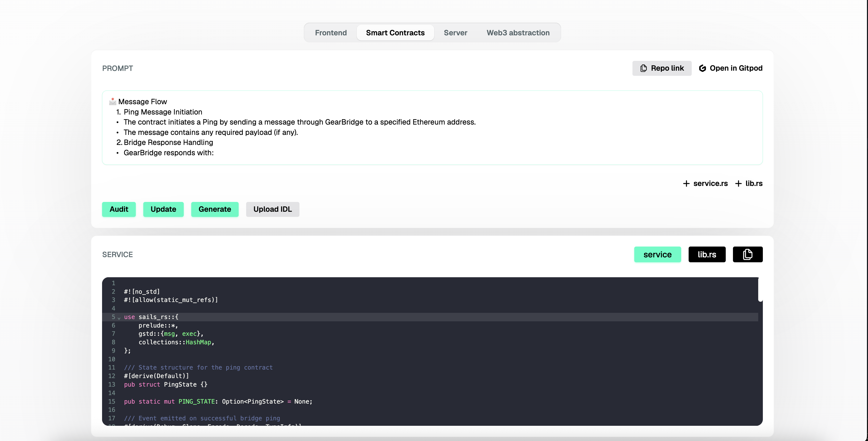Generate the smart contract code
The image size is (868, 441).
215,209
